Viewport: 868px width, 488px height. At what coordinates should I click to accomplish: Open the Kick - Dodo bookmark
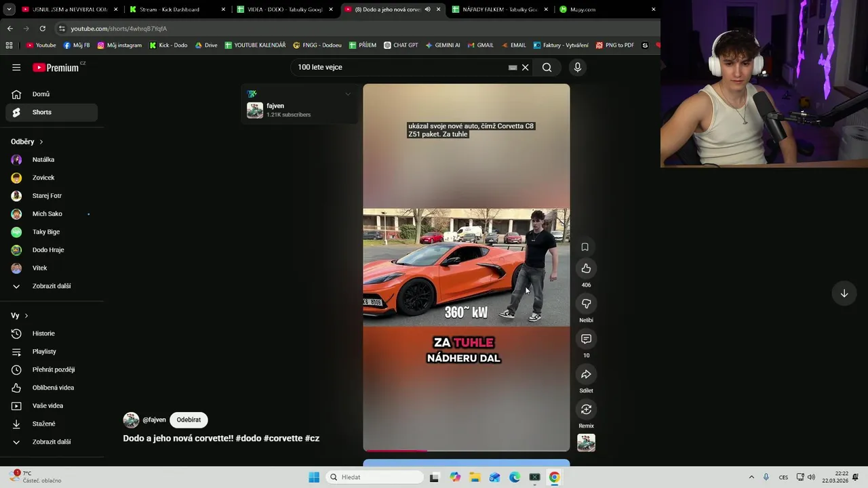167,45
